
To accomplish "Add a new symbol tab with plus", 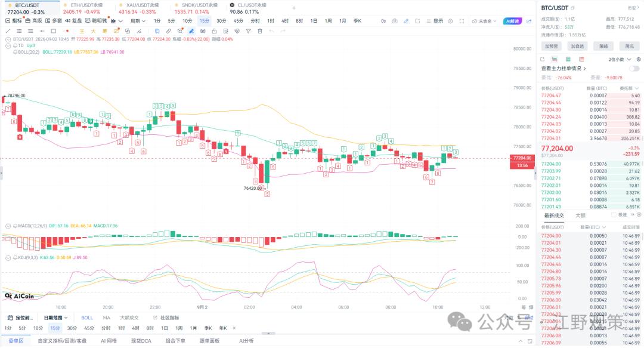I will coord(293,8).
